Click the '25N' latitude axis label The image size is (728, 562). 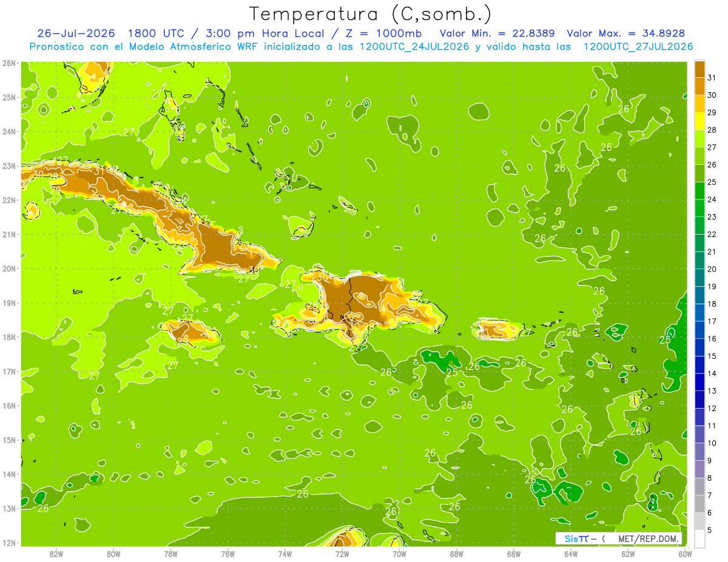coord(8,97)
